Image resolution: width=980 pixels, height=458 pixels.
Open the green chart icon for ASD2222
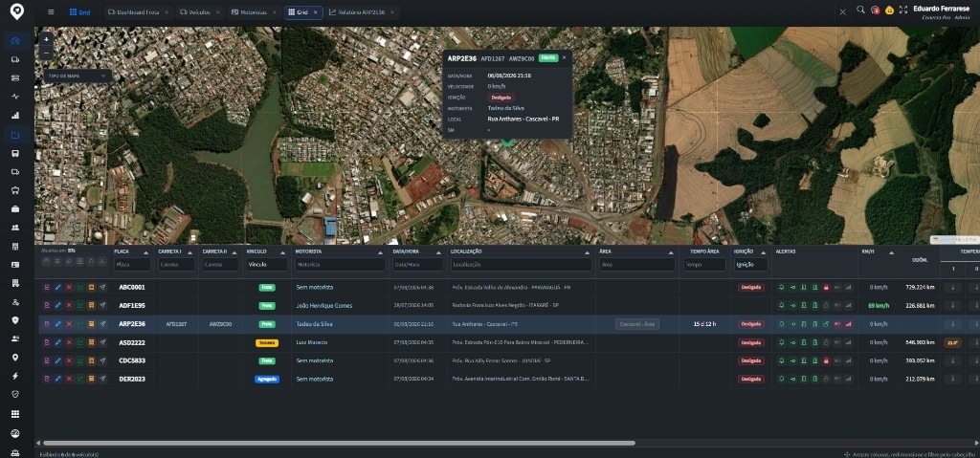(x=80, y=342)
